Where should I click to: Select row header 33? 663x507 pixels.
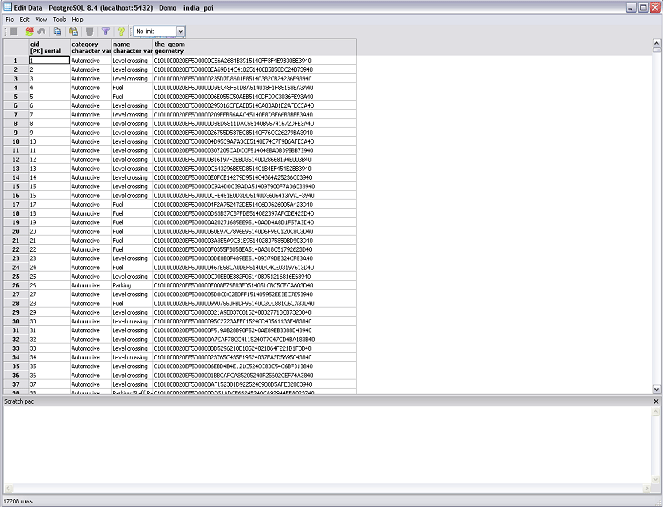click(x=16, y=348)
